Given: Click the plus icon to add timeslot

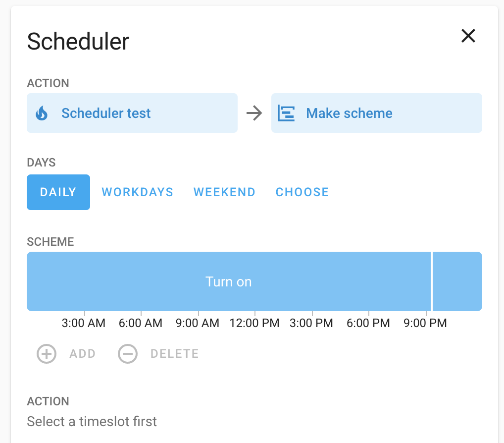Looking at the screenshot, I should click(46, 354).
